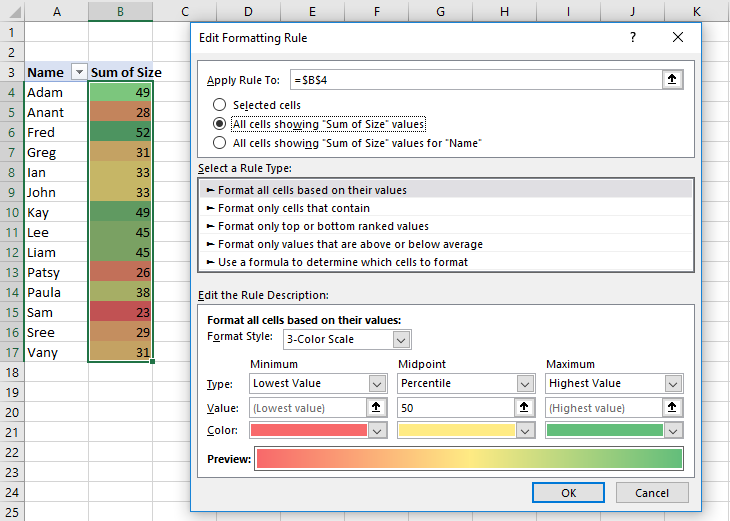The image size is (730, 521).
Task: Close the Edit Formatting Rule dialog
Action: click(x=678, y=37)
